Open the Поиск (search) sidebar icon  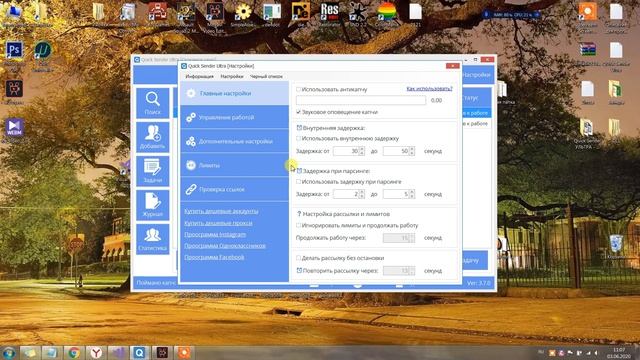coord(152,103)
